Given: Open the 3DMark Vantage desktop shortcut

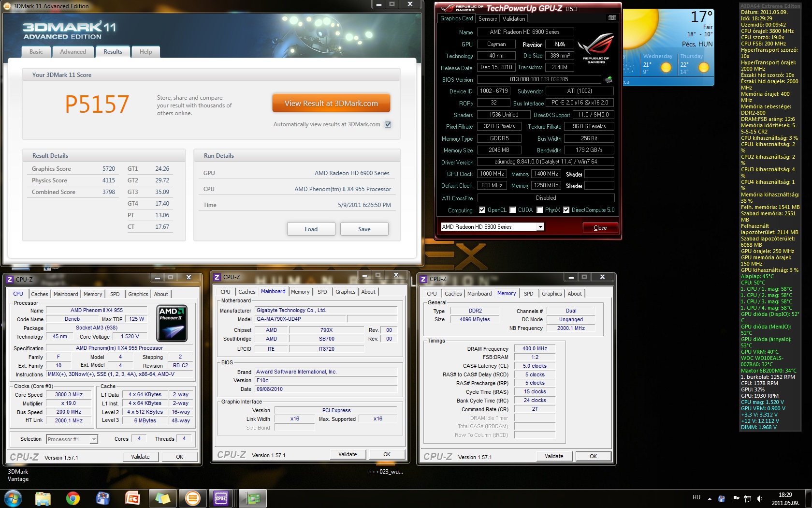Looking at the screenshot, I should coord(18,475).
